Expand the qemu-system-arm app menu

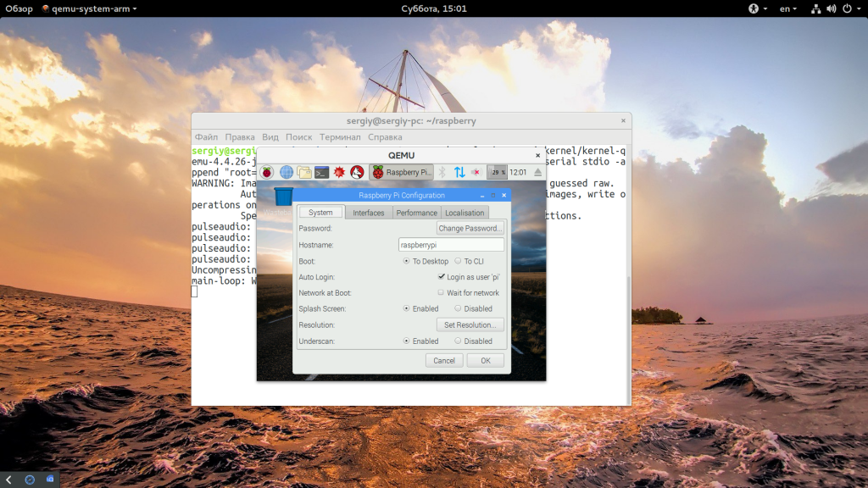[89, 8]
